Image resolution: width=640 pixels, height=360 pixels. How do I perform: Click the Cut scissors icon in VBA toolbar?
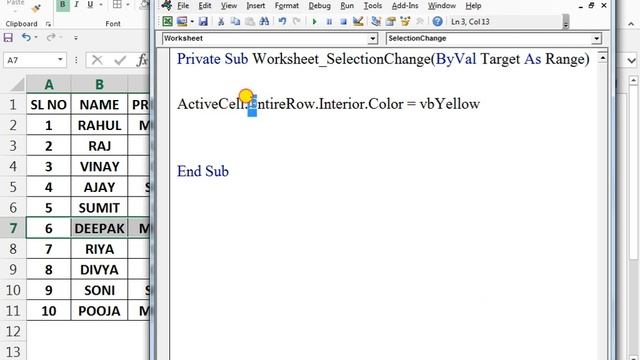(x=221, y=22)
